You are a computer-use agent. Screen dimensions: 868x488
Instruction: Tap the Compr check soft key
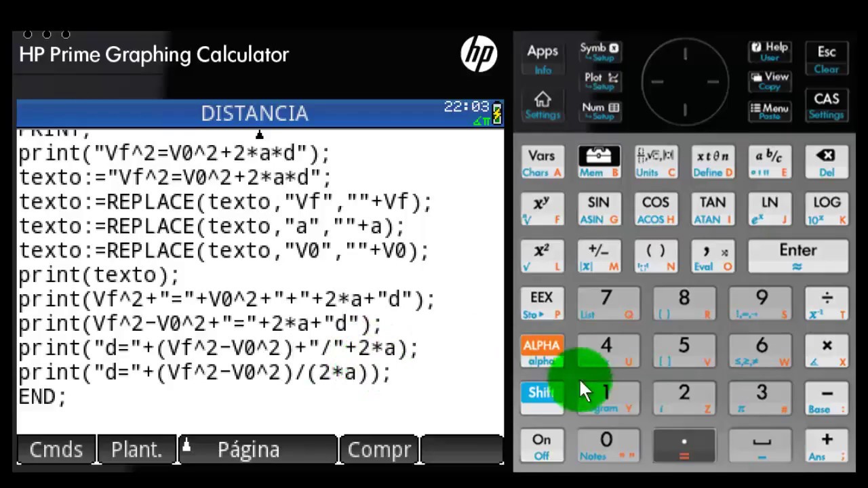click(x=379, y=449)
